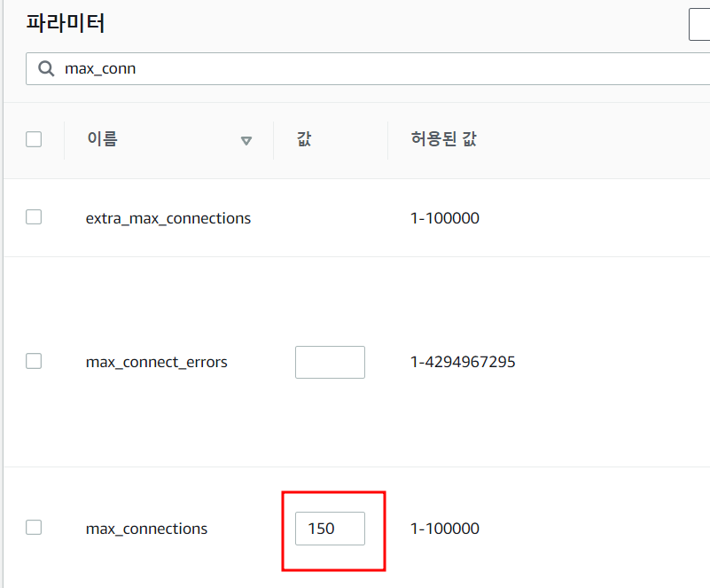This screenshot has height=588, width=710.
Task: Click the max_connections parameter name
Action: tap(146, 529)
